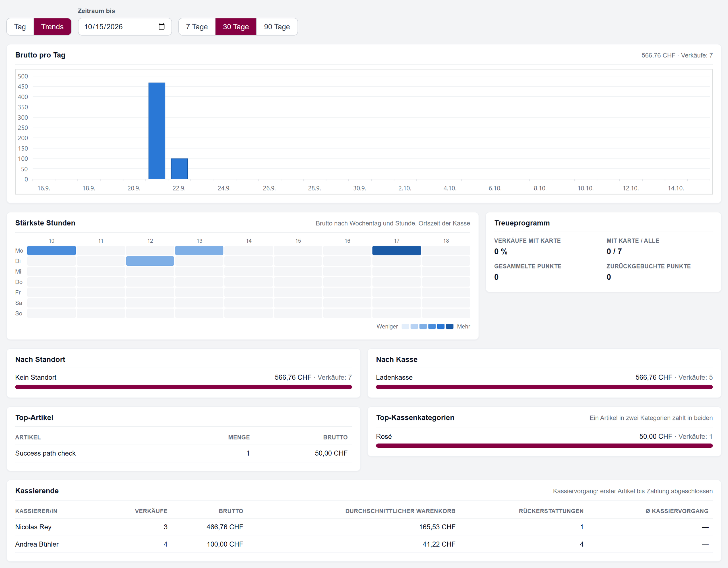Click the 566,76 CHF · Verkäufe: 7 chart summary
Image resolution: width=728 pixels, height=568 pixels.
(x=677, y=55)
